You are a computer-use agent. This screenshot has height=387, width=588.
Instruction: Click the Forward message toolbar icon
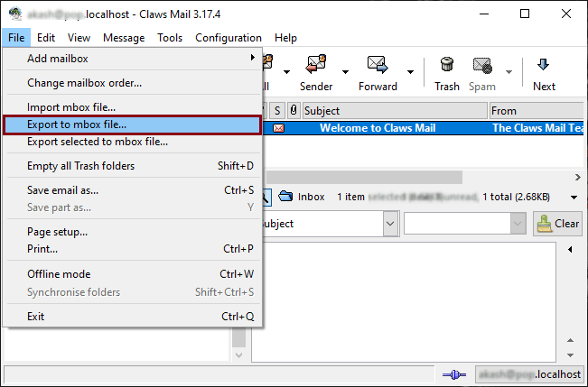378,64
